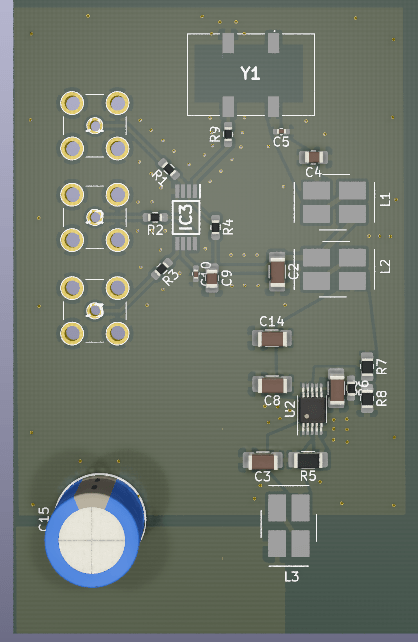Viewport: 418px width, 642px height.
Task: Select the blue C15 electrolytic capacitor
Action: (95, 530)
